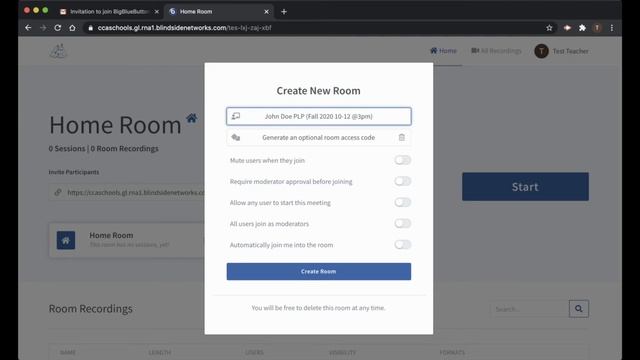Click the site logo in header
The image size is (640, 360).
58,51
